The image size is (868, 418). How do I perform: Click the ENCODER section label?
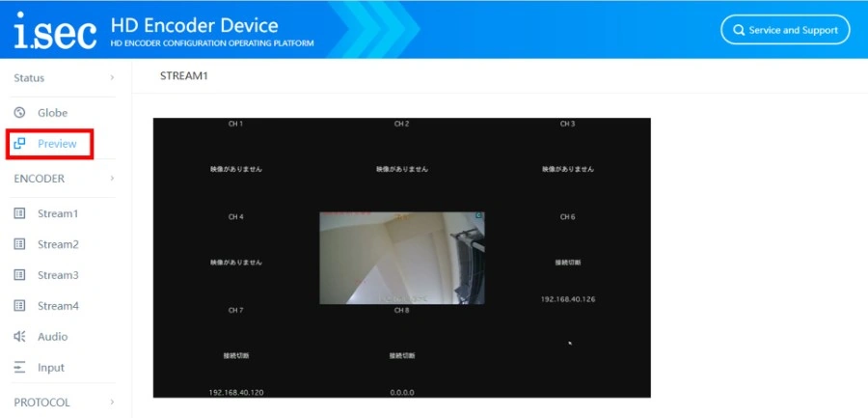click(x=39, y=179)
